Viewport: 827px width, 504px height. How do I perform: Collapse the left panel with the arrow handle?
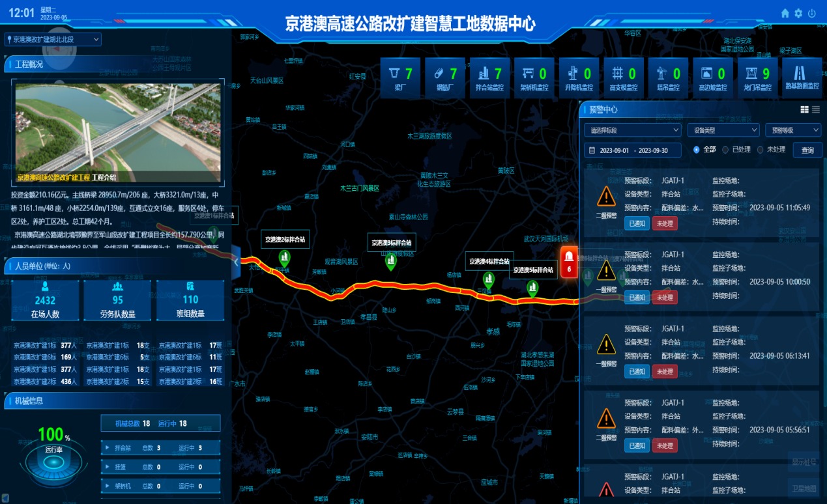point(237,263)
